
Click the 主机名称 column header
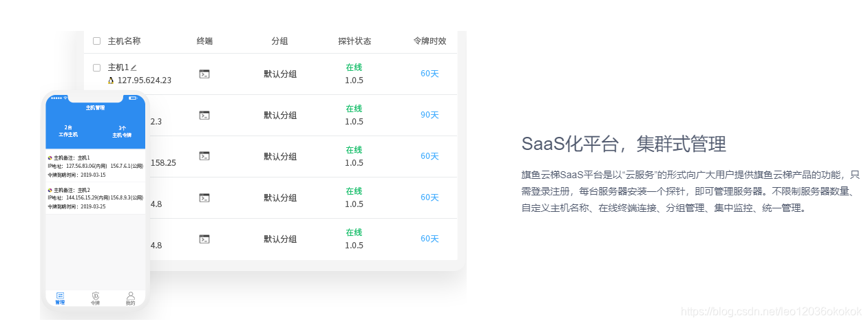coord(124,41)
